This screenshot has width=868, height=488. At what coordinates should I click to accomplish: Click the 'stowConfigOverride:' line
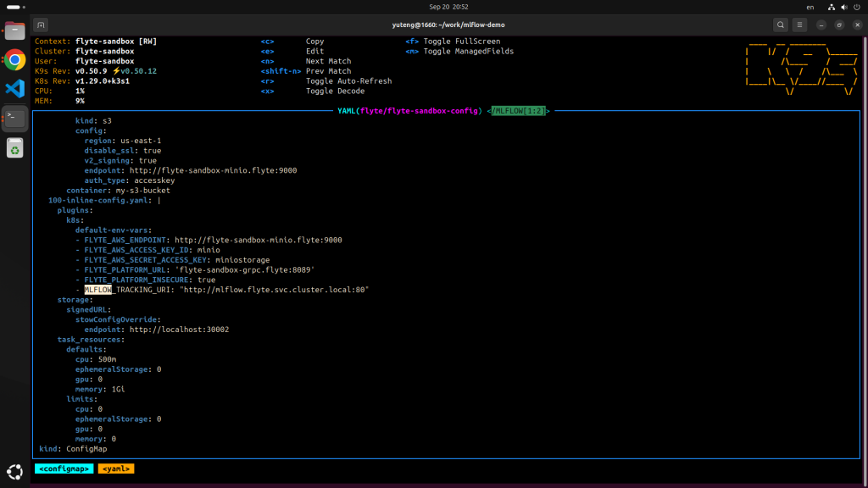[118, 319]
